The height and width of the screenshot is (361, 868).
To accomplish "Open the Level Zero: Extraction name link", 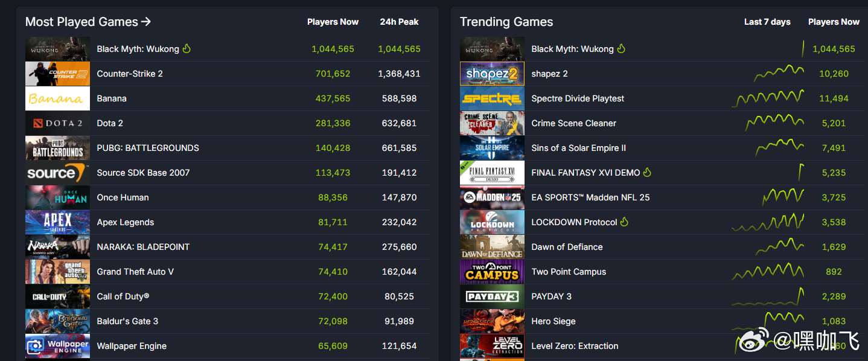I will coord(575,346).
